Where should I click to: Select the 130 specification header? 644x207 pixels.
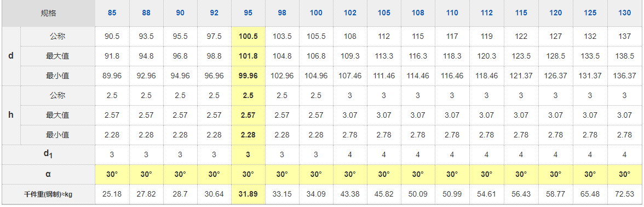pos(624,13)
